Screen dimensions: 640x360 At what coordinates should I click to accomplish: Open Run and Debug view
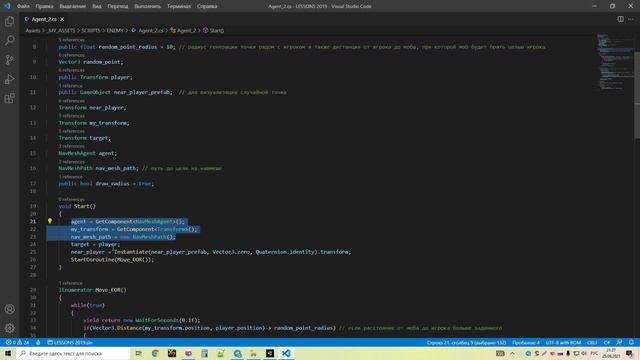click(x=9, y=79)
